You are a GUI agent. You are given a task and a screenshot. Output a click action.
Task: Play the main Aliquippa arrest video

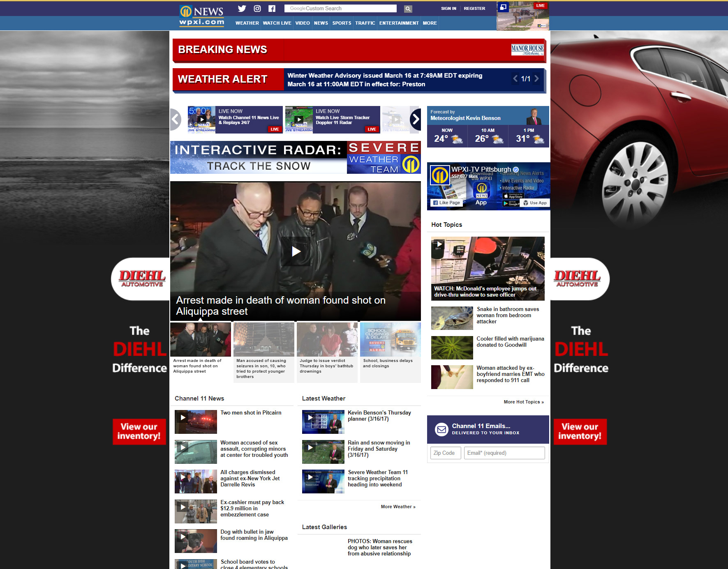pos(296,251)
